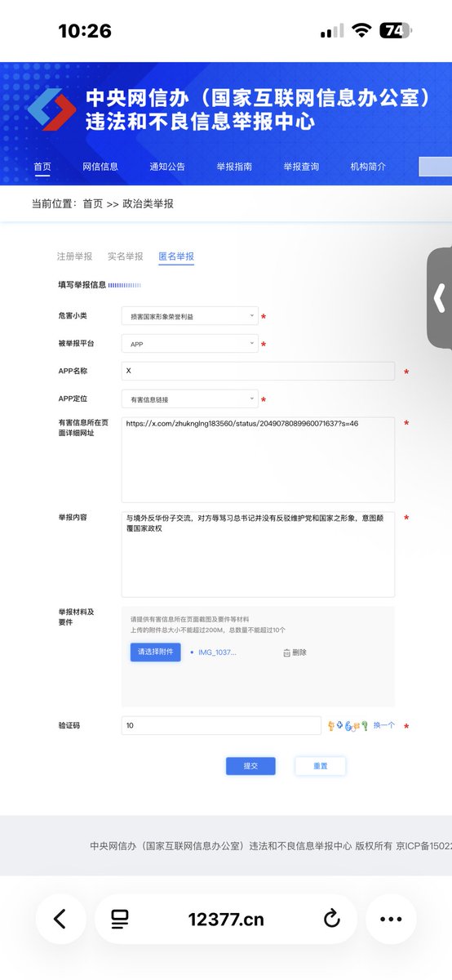Click the footer copyright text 京ICP备

point(423,846)
